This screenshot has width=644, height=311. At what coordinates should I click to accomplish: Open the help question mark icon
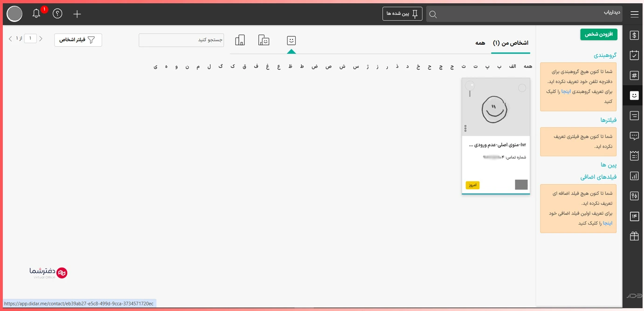[x=57, y=14]
